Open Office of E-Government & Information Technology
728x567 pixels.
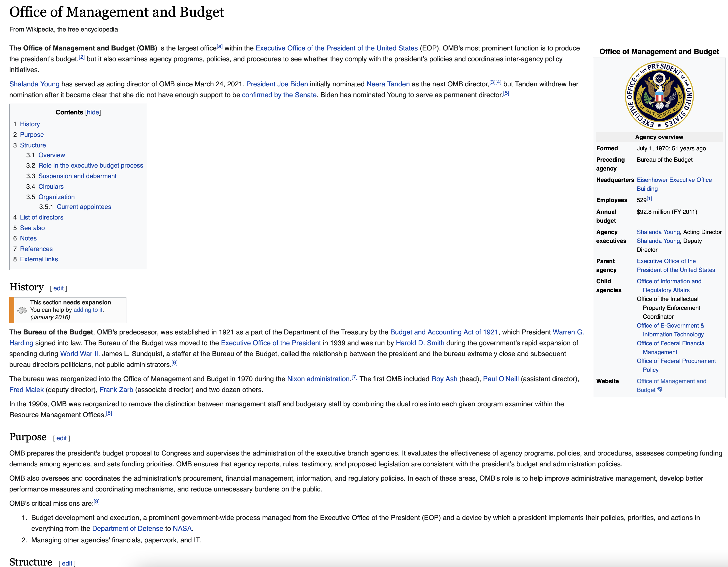point(670,330)
